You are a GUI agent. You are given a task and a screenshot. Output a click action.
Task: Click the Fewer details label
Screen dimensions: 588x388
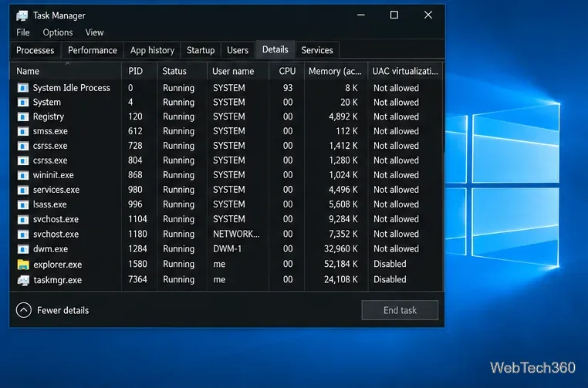pyautogui.click(x=63, y=310)
